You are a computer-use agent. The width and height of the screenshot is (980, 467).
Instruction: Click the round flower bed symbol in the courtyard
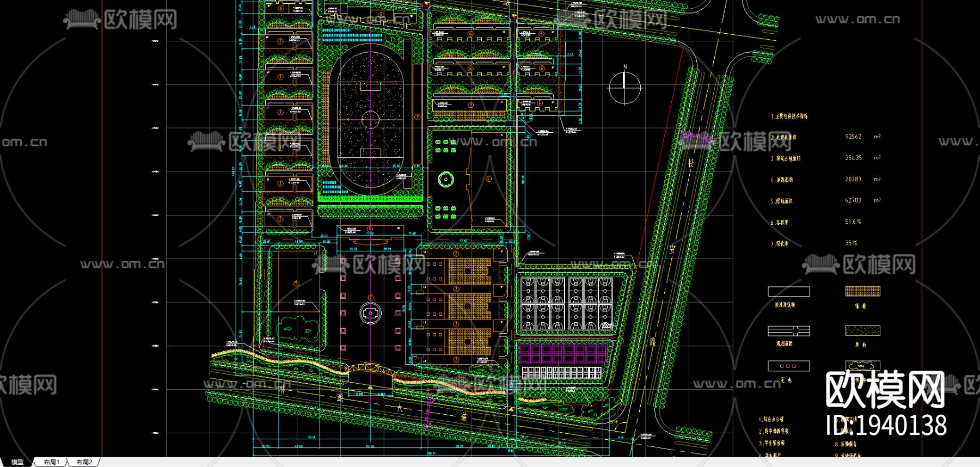click(445, 179)
